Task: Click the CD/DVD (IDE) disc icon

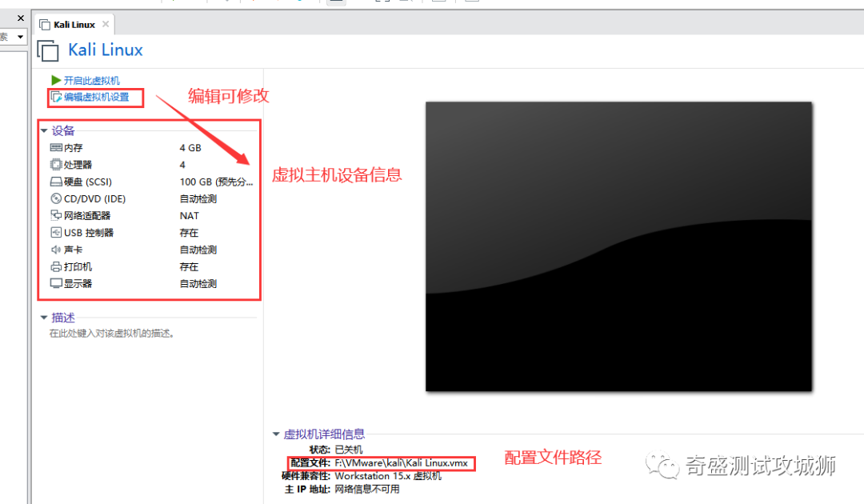Action: [56, 199]
